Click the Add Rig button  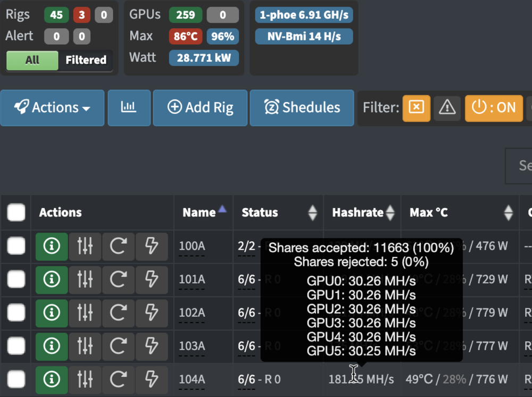[x=200, y=107]
